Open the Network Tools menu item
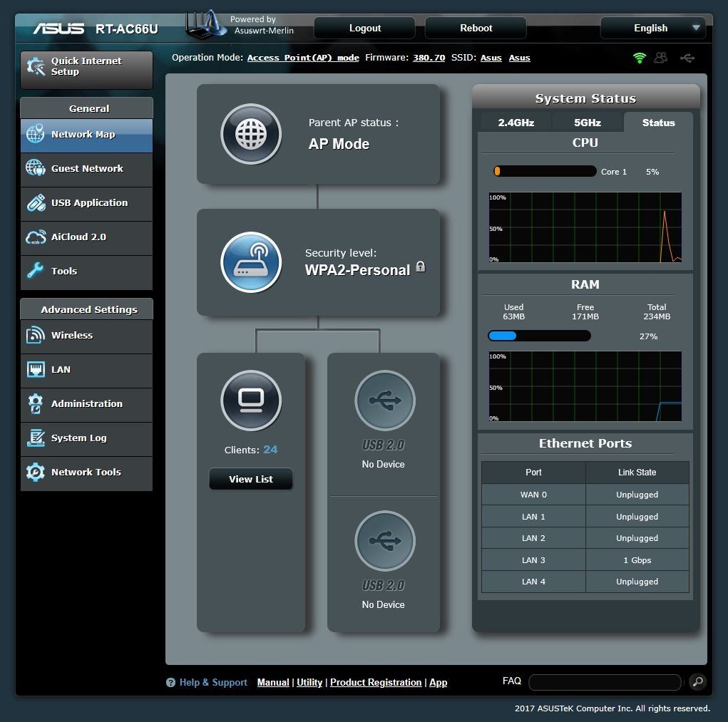Screen dimensions: 728x722 pos(86,473)
